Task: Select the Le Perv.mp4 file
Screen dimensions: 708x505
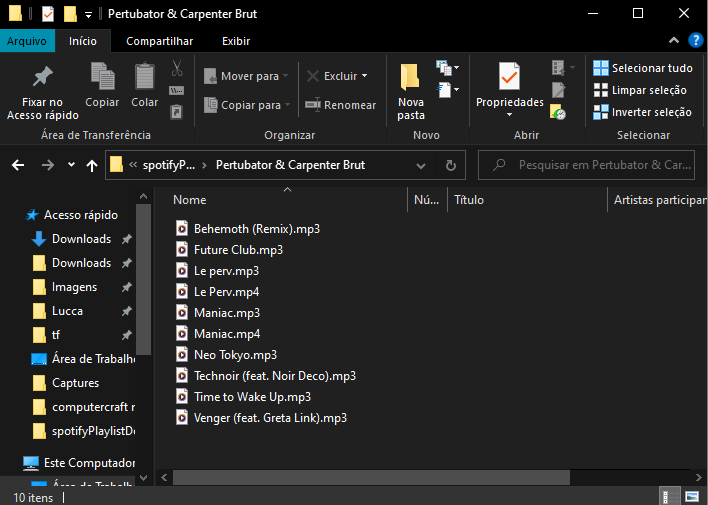Action: click(x=217, y=292)
